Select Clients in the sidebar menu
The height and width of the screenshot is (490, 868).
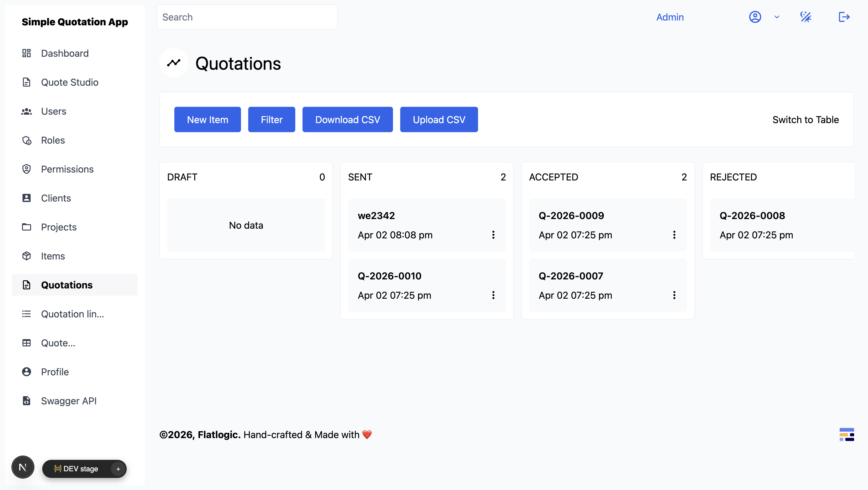55,198
